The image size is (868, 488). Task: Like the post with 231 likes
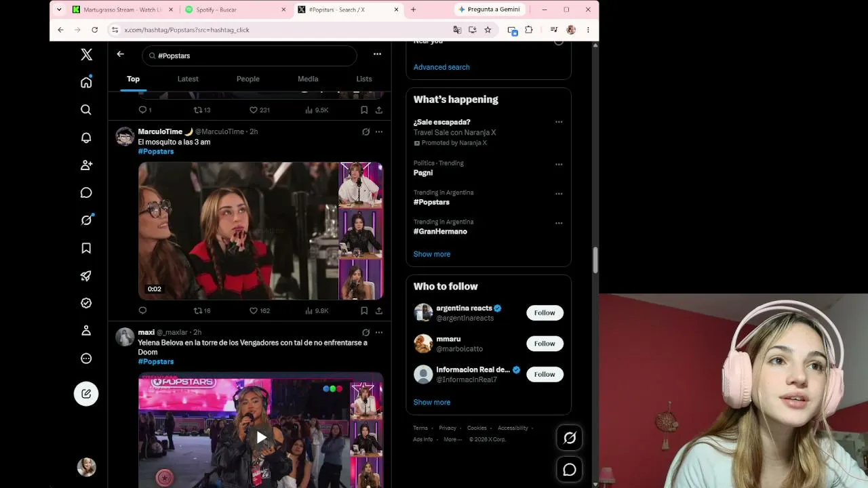point(260,110)
